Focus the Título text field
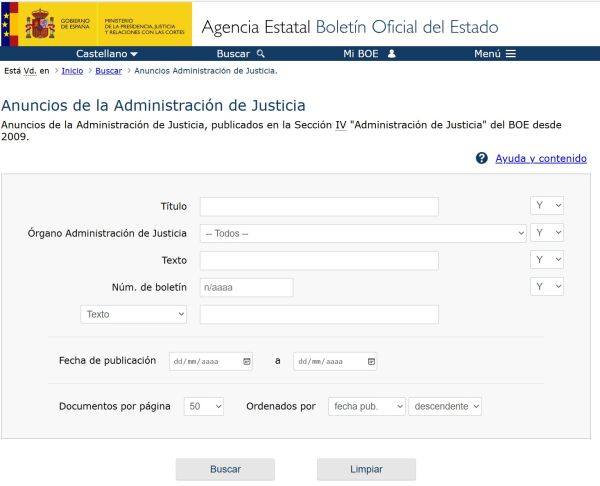This screenshot has height=486, width=600. pos(319,207)
